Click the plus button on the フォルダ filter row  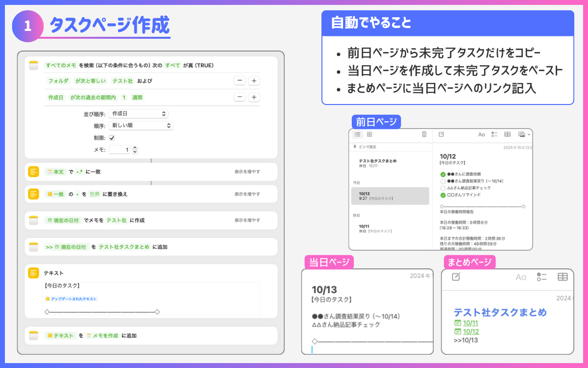(254, 81)
